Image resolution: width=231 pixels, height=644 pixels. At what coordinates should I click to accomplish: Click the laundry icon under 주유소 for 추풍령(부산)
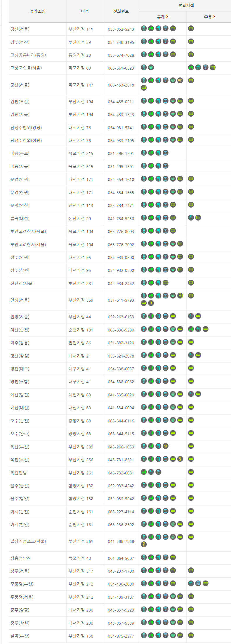click(198, 583)
